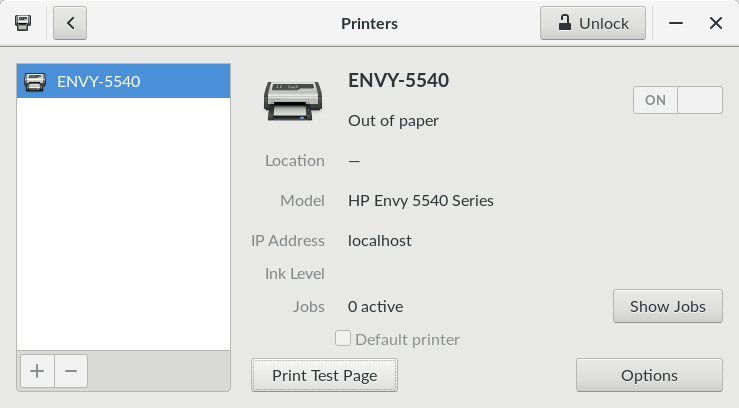Select ENVY-5540 in the printer list
Screen dimensions: 739x408
click(123, 82)
